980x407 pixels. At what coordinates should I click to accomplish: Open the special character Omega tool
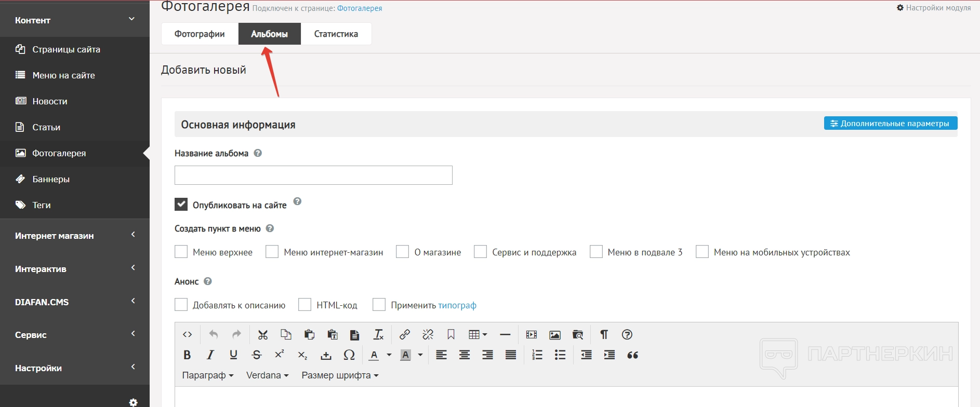pyautogui.click(x=349, y=355)
